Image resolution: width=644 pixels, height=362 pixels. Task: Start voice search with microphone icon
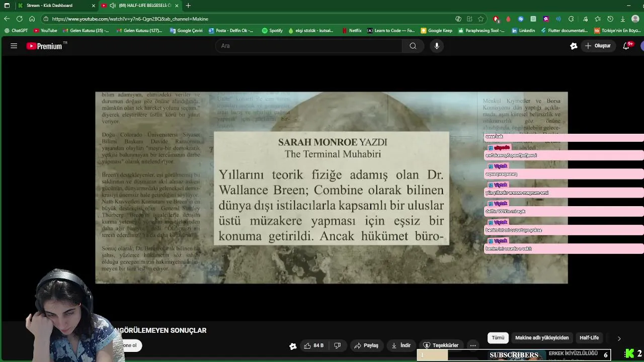[437, 46]
